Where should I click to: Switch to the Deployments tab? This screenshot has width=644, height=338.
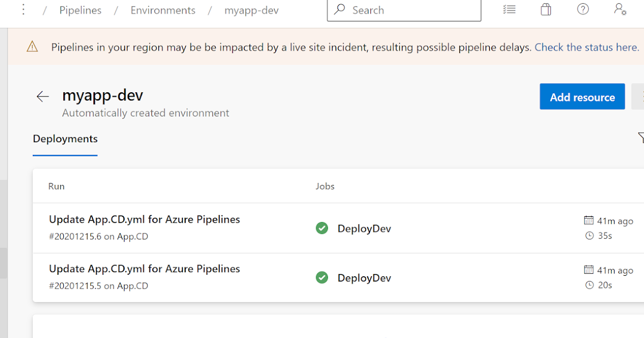click(65, 139)
